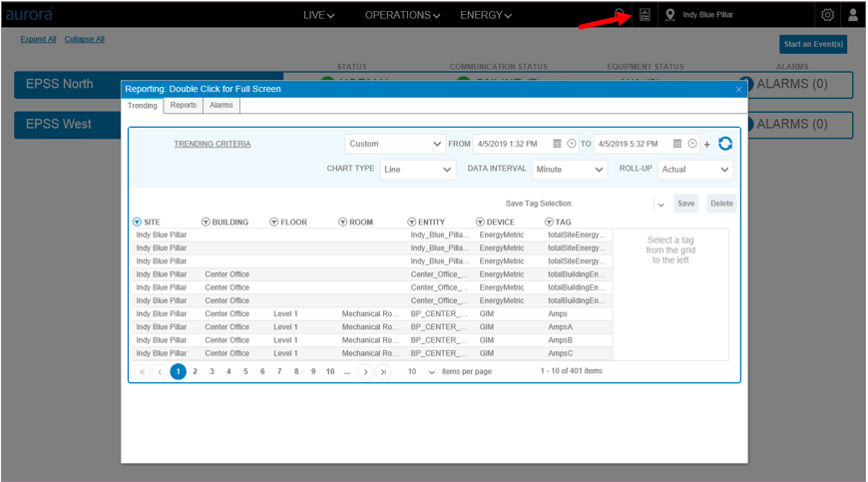The height and width of the screenshot is (482, 868).
Task: Expand the Save Tag Selection dropdown
Action: (x=660, y=205)
